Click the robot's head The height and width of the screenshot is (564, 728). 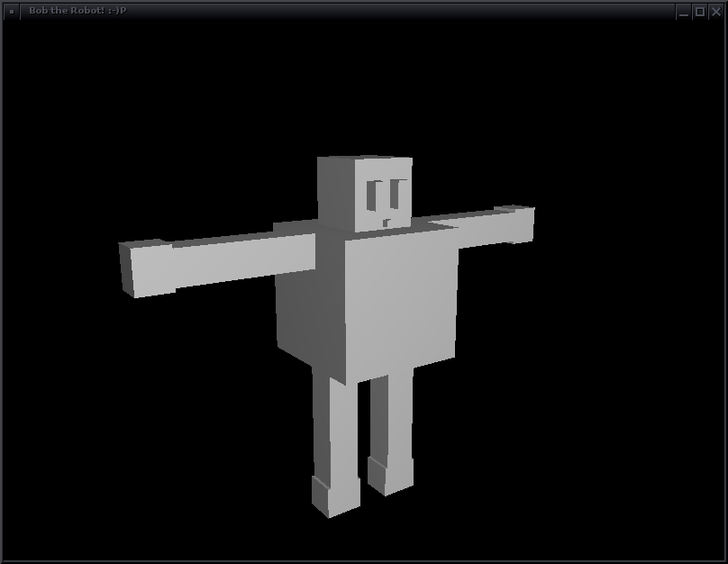[365, 193]
